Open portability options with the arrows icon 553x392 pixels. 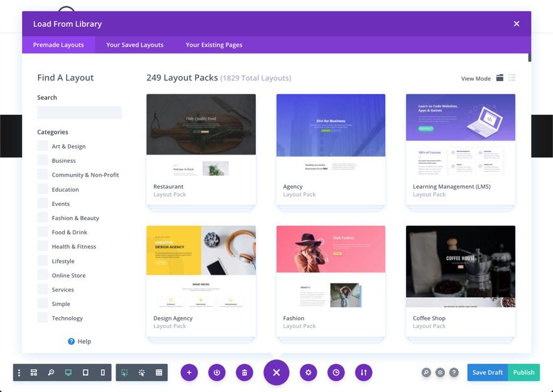[364, 372]
